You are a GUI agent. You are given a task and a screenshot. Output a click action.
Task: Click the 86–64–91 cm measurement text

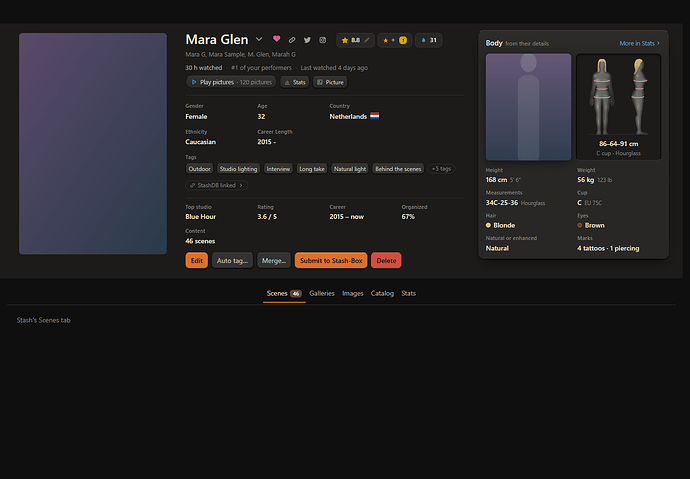pos(618,144)
